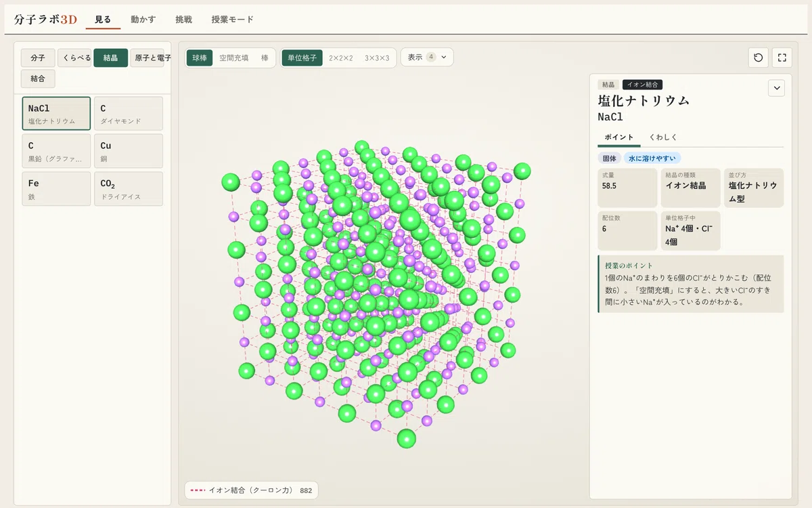Image resolution: width=812 pixels, height=508 pixels.
Task: Show the 3×3×3 lattice size
Action: [x=377, y=58]
